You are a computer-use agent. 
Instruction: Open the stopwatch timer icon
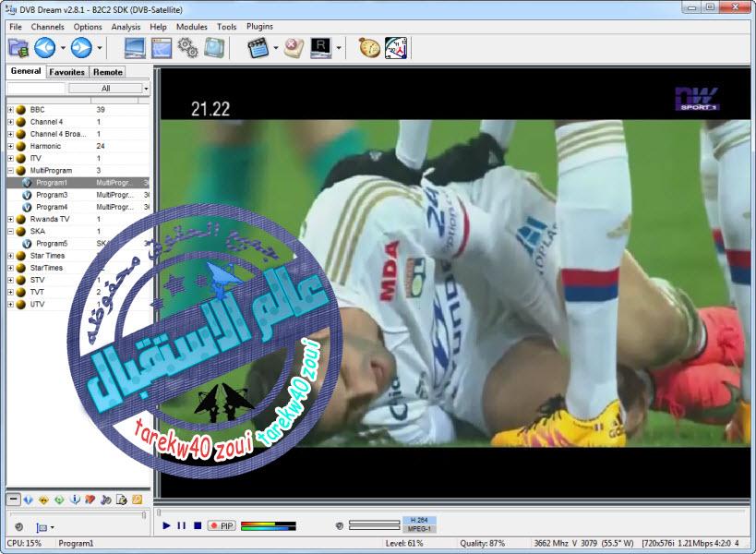point(369,48)
